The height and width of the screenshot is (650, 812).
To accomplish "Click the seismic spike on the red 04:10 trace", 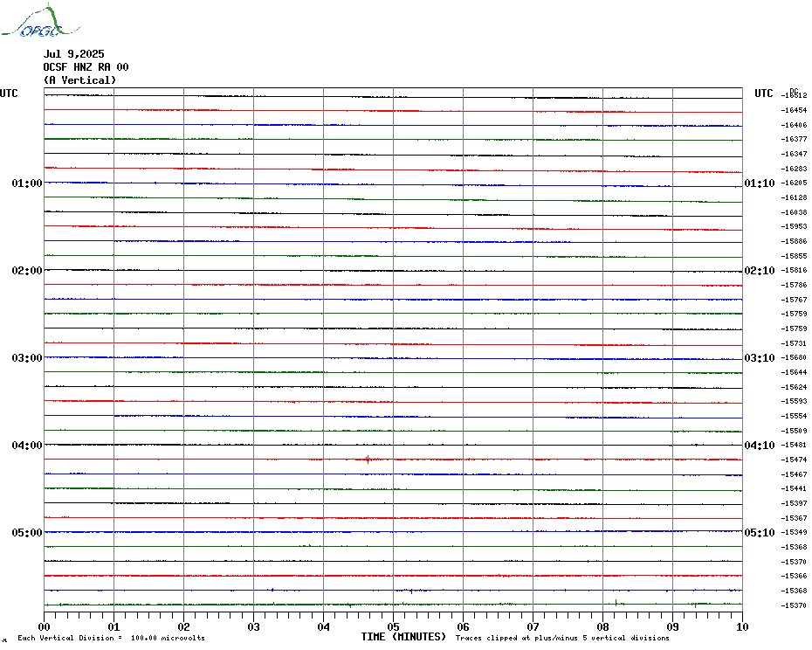I will click(368, 460).
